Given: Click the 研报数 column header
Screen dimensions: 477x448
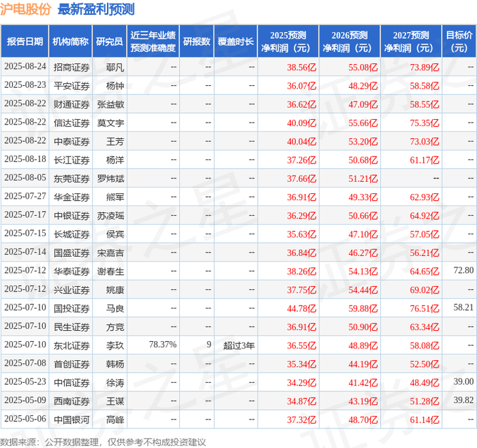Looking at the screenshot, I should [196, 42].
